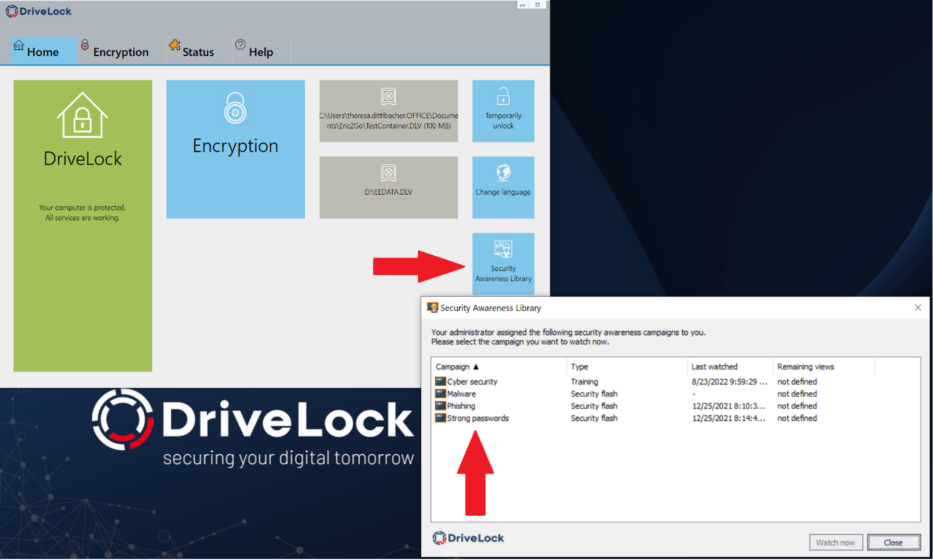Click the 8/23/2022 9:59:29 last watched cell
The width and height of the screenshot is (933, 560).
pos(729,381)
